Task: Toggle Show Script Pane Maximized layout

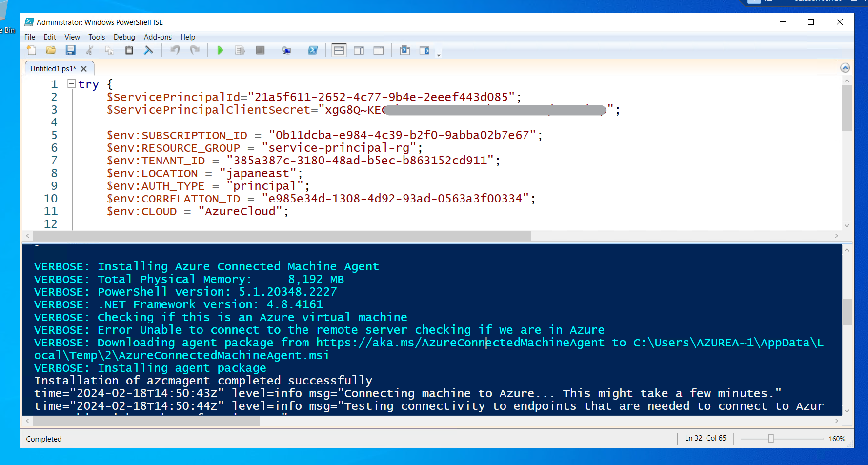Action: coord(379,50)
